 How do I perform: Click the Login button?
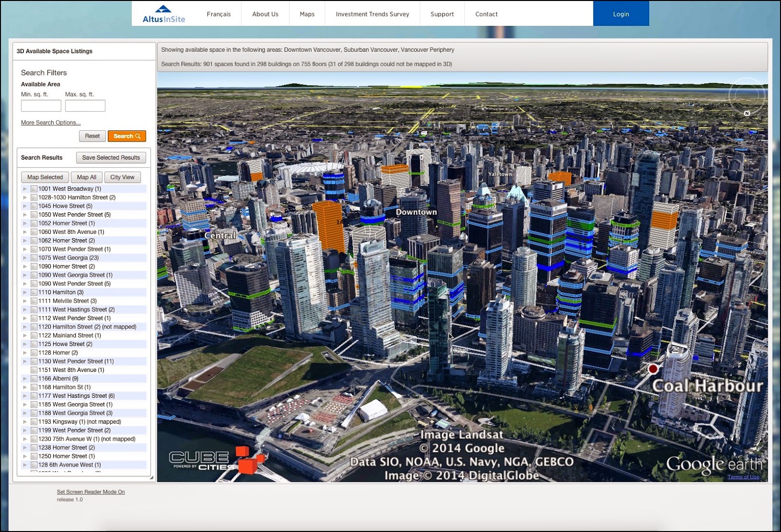(621, 14)
